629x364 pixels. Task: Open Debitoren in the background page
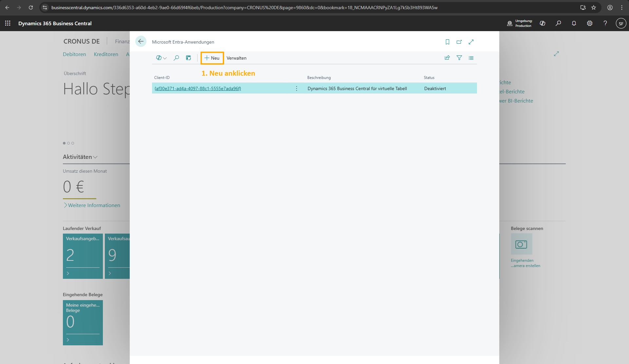click(74, 54)
